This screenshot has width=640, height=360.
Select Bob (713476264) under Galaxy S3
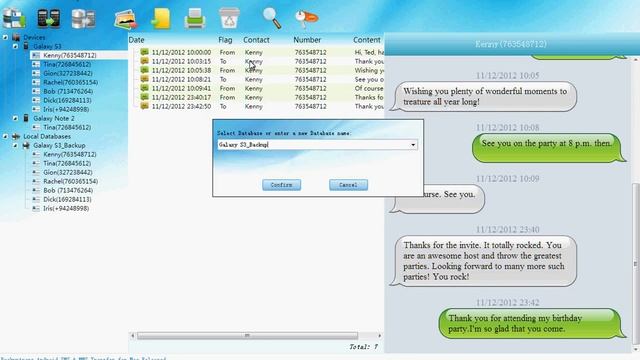(68, 91)
